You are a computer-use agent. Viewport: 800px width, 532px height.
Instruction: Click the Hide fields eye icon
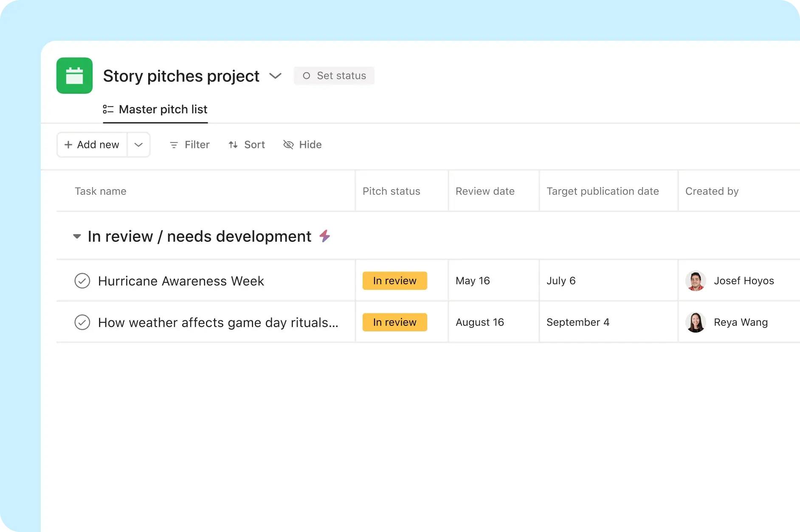point(288,145)
